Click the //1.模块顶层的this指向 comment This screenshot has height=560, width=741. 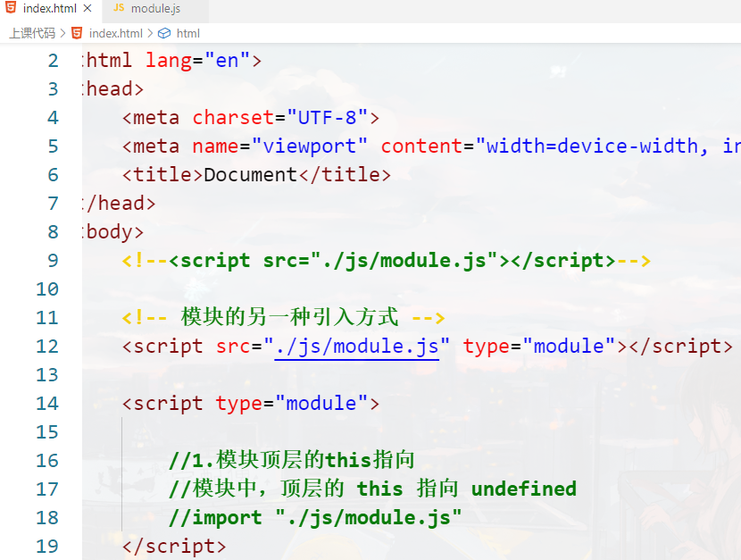[292, 460]
